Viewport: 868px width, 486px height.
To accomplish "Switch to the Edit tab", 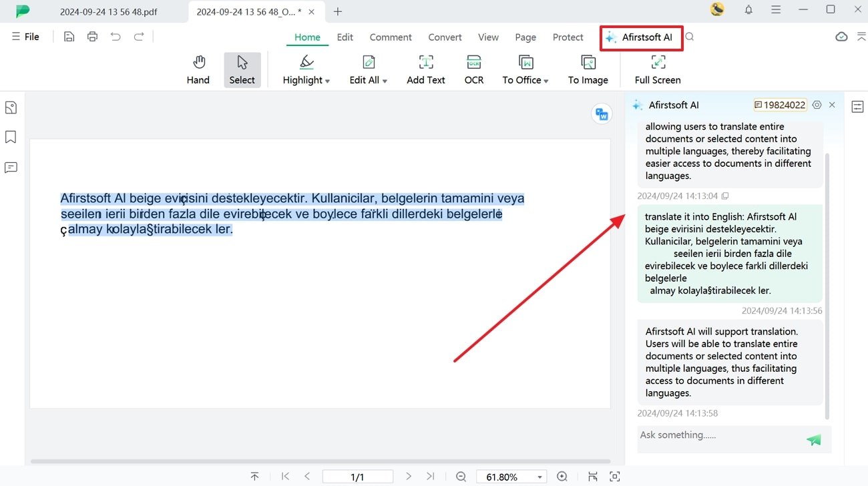I will coord(345,37).
